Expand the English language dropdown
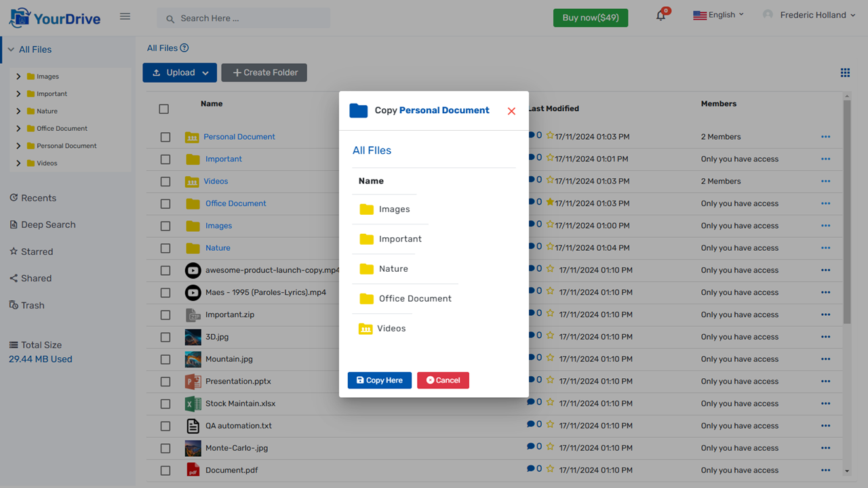The height and width of the screenshot is (488, 868). [718, 14]
